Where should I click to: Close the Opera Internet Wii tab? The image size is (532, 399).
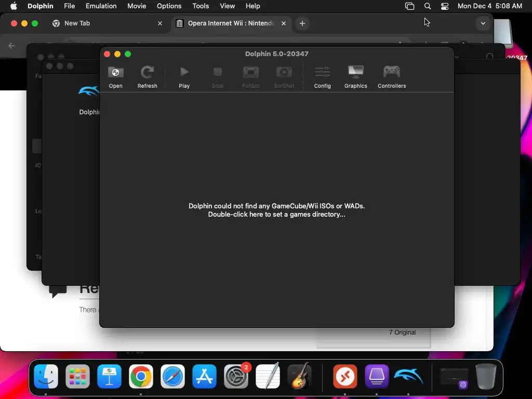click(x=284, y=23)
